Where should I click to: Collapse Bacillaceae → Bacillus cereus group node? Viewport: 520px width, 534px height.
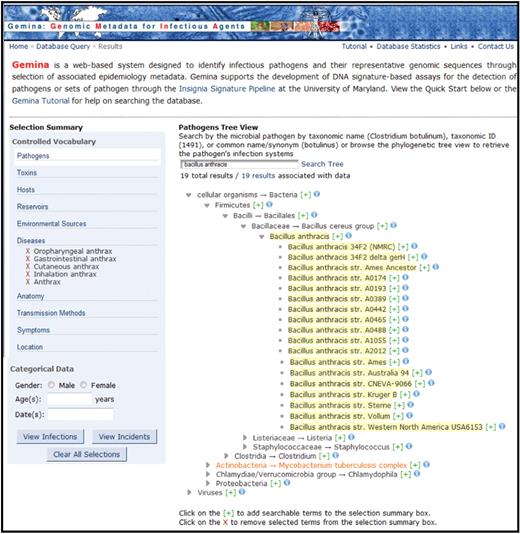pos(243,226)
